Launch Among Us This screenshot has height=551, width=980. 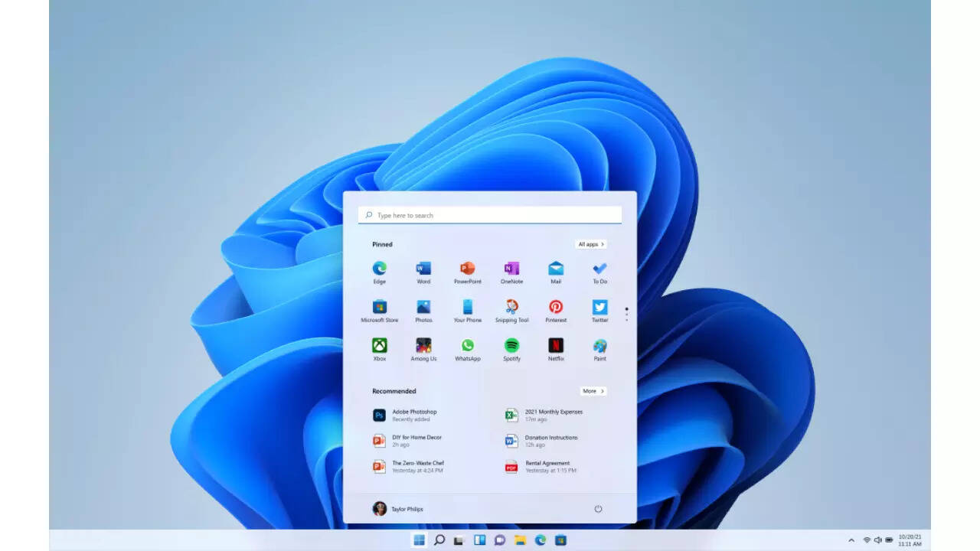tap(423, 346)
